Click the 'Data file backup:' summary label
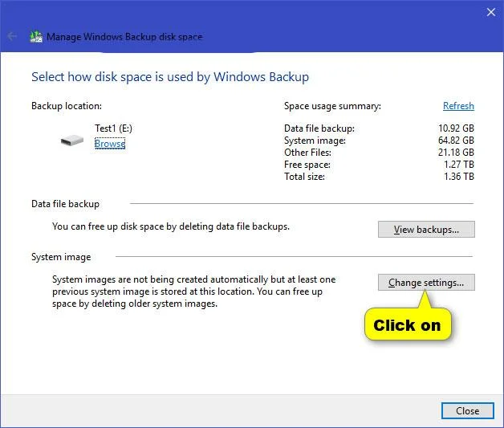This screenshot has width=504, height=428. (319, 128)
